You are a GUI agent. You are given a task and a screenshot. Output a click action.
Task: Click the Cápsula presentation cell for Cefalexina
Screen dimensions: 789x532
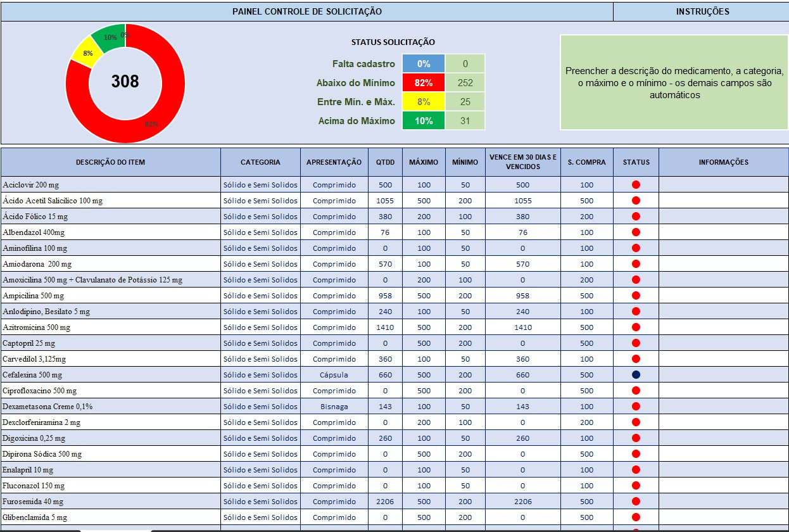click(x=334, y=375)
